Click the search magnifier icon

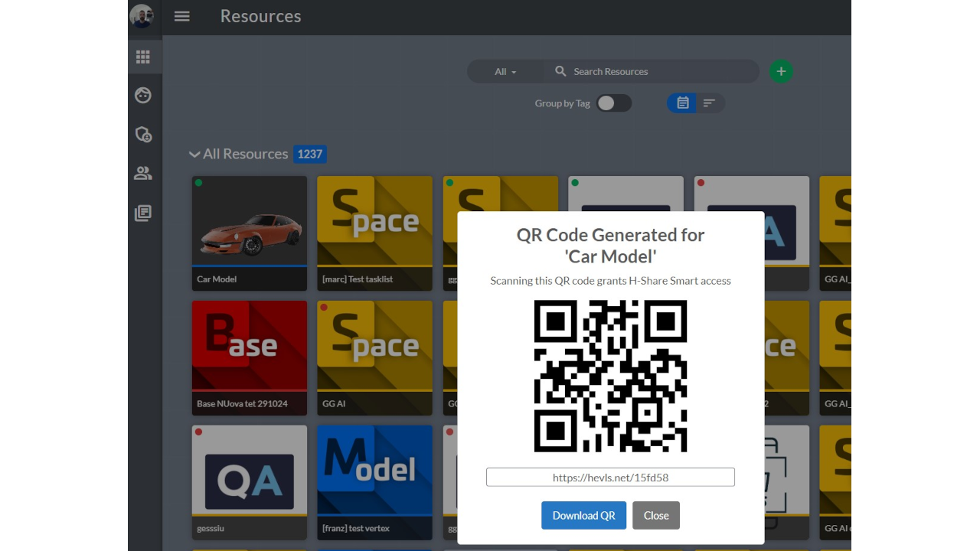tap(560, 71)
